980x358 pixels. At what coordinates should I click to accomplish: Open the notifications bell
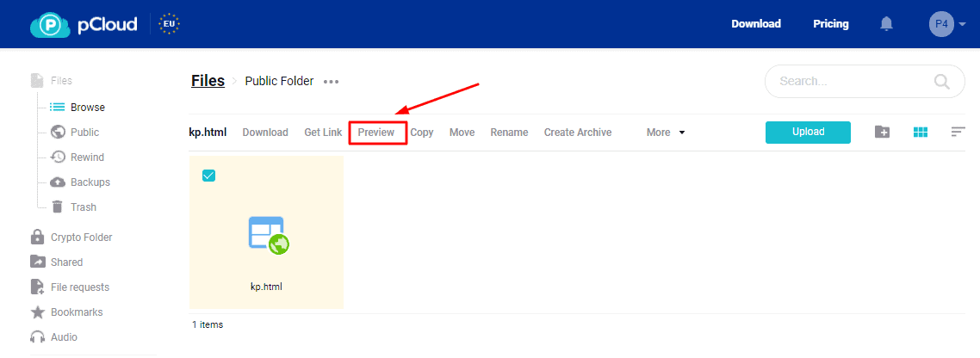point(886,24)
